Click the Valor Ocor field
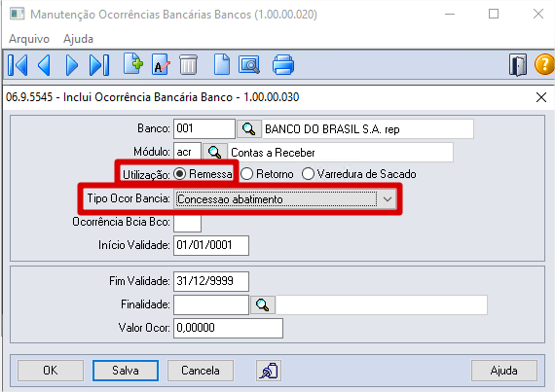Viewport: 555px width, 392px height. point(228,328)
